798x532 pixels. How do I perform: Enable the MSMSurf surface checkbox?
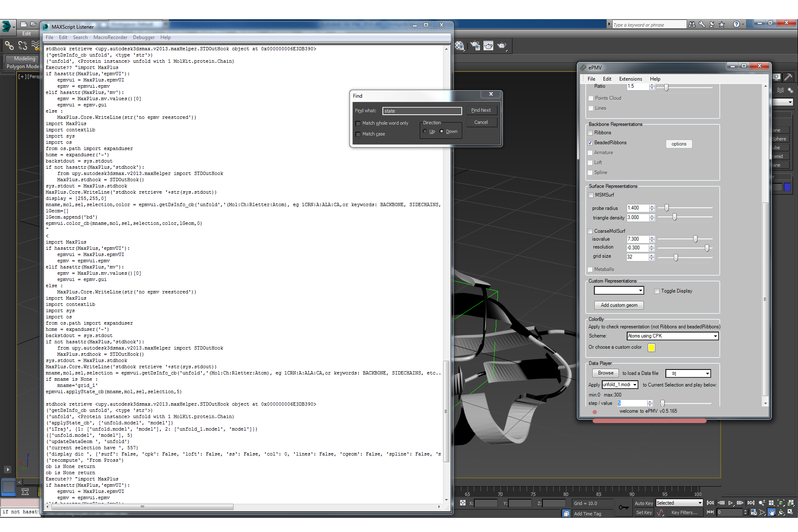coord(591,195)
